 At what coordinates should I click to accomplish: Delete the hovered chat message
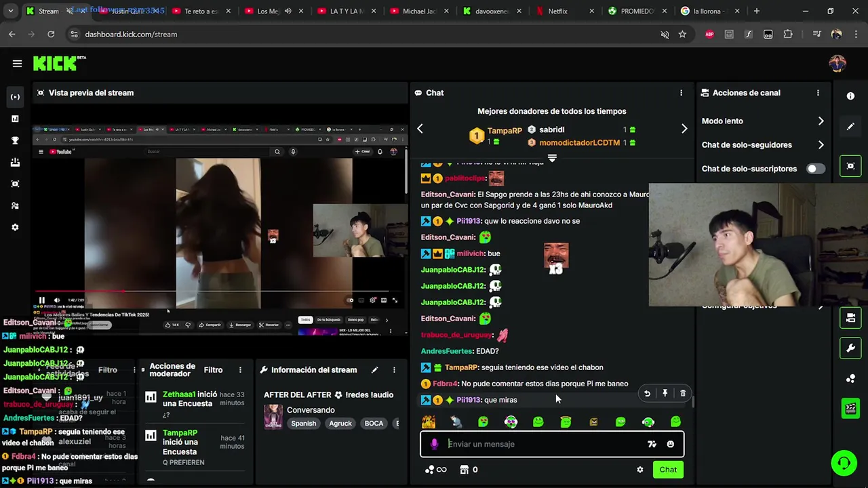(x=682, y=394)
